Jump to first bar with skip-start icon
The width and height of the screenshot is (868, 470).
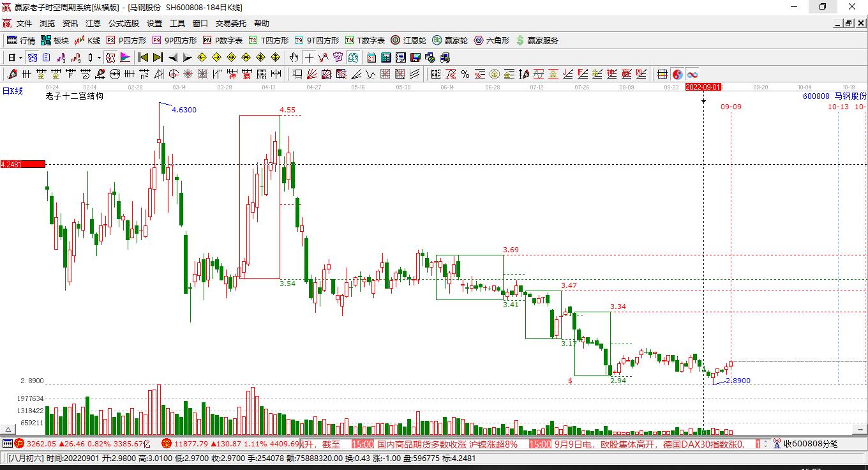point(144,57)
